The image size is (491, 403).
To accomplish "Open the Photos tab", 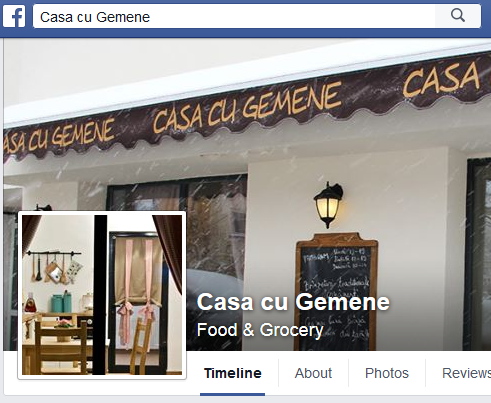I will (x=387, y=373).
